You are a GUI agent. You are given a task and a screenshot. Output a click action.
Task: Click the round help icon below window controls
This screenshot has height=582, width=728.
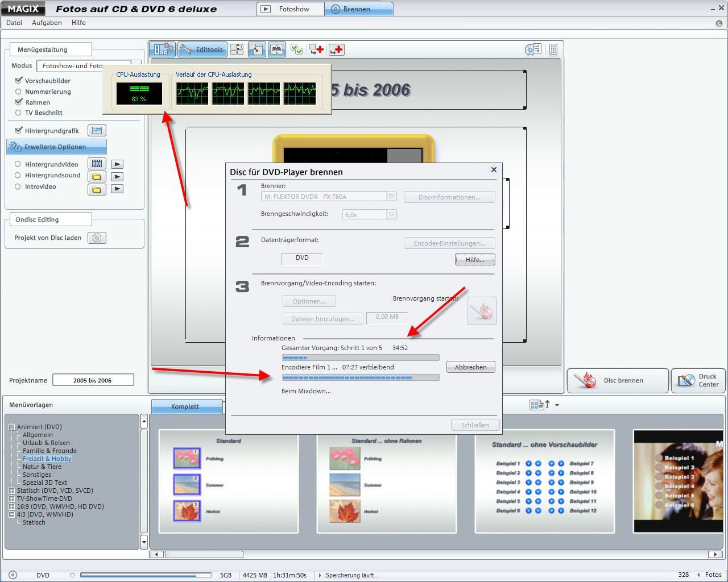(719, 23)
